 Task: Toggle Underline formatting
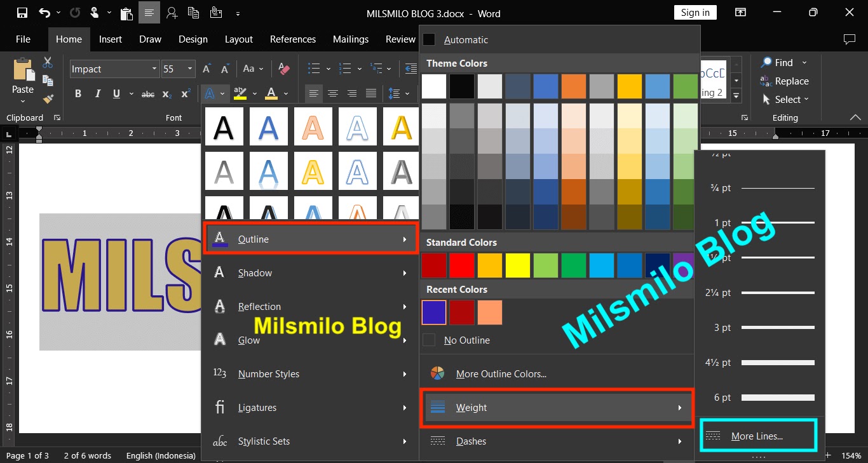coord(116,94)
